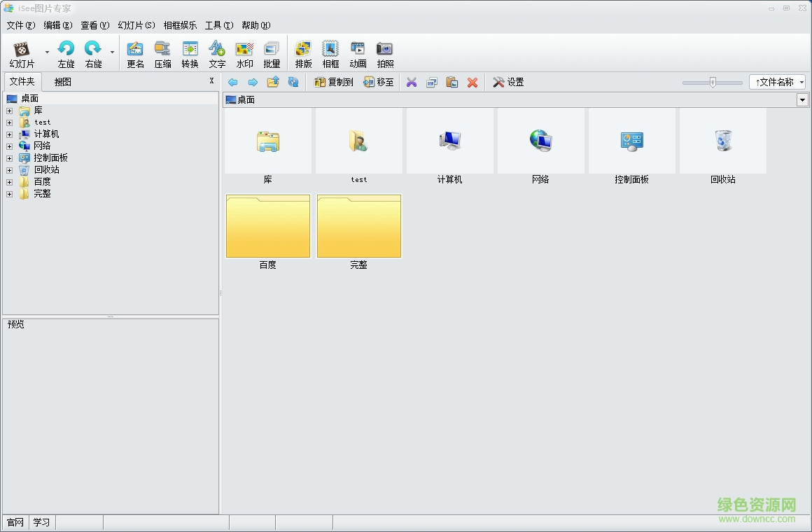This screenshot has height=532, width=812.
Task: Click the 文字 text tool icon
Action: tap(217, 52)
